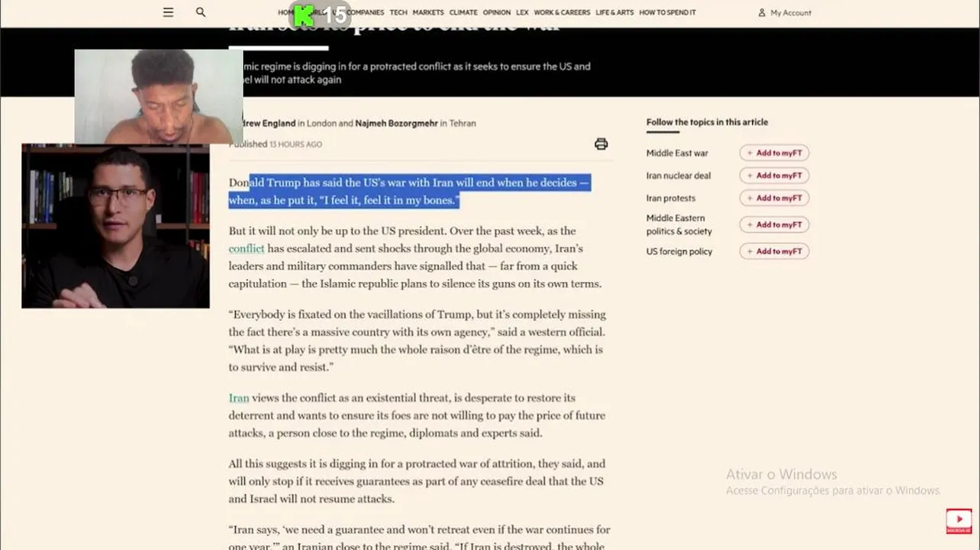This screenshot has height=550, width=980.
Task: Open the Companies menu item
Action: [x=365, y=12]
